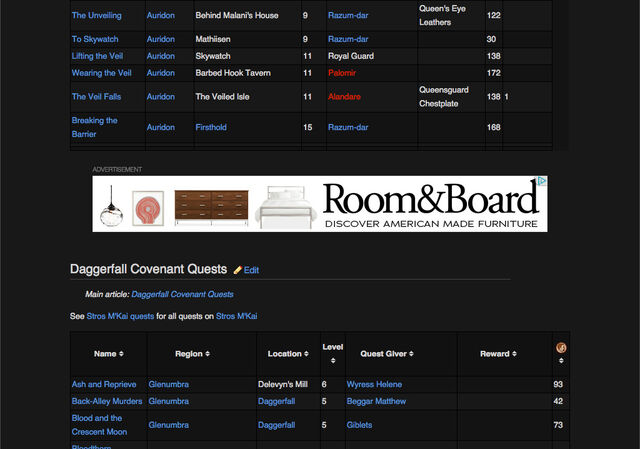Open the Breaking the Barrier quest
640x449 pixels.
[x=94, y=127]
